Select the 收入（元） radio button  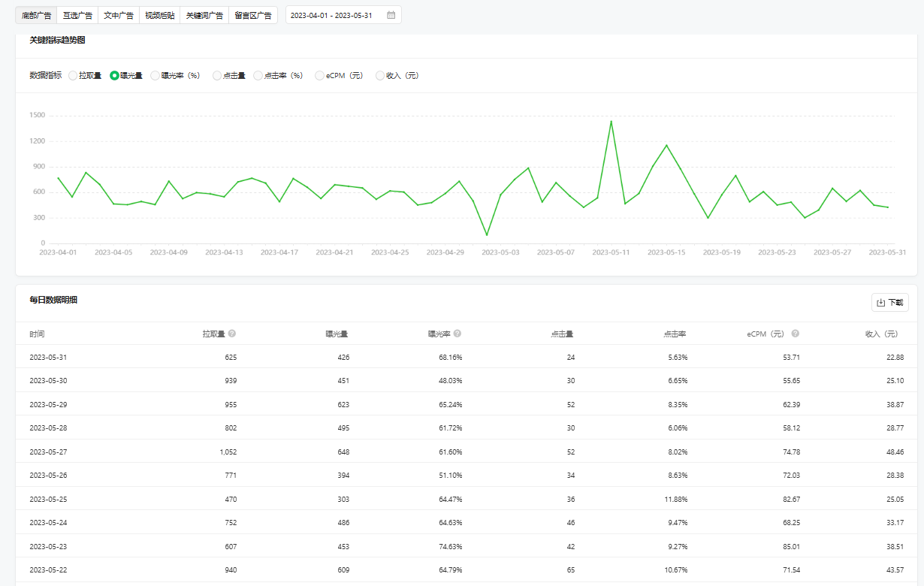pos(380,75)
